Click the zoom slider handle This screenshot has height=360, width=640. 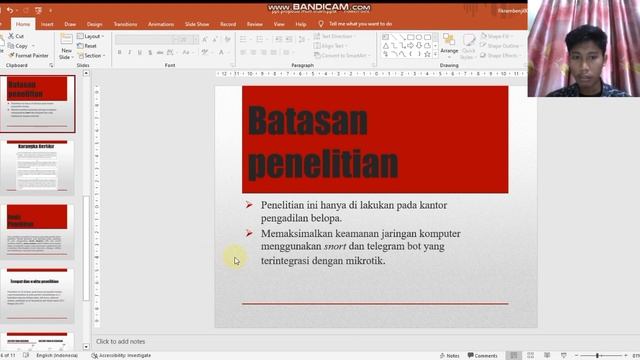tap(597, 356)
